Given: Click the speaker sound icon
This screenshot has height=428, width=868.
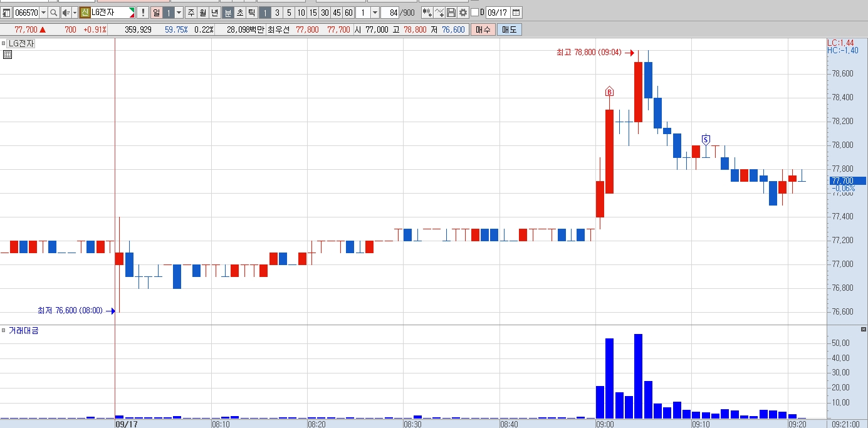Looking at the screenshot, I should 66,13.
